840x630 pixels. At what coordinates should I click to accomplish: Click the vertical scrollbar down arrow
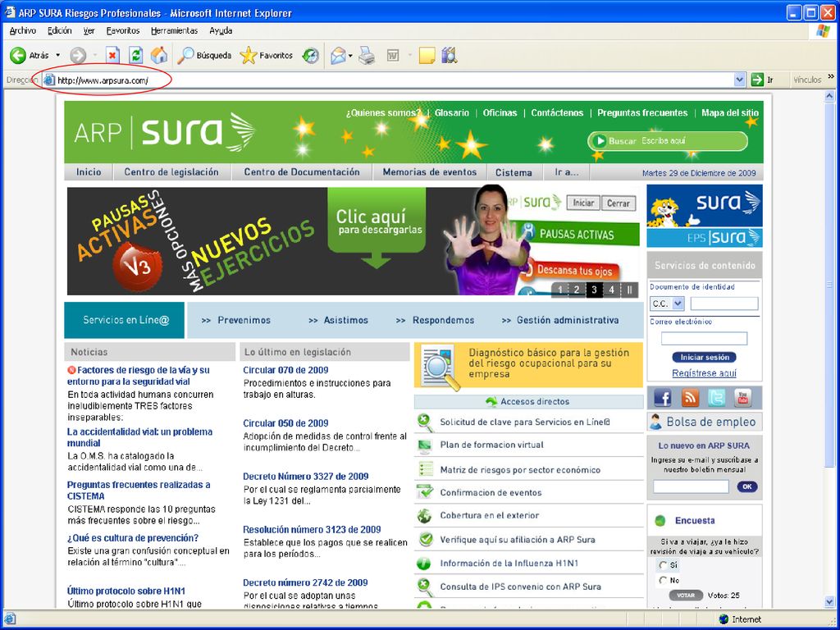[x=830, y=601]
